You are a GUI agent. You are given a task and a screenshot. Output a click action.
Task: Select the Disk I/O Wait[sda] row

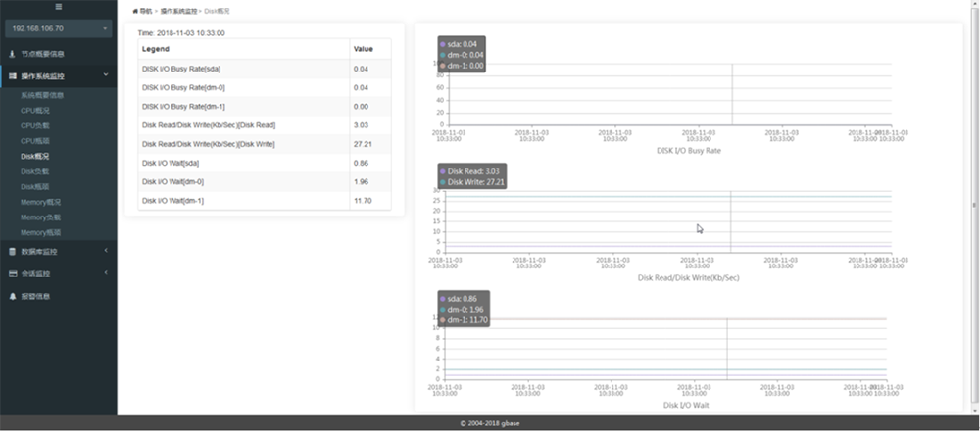click(x=265, y=163)
